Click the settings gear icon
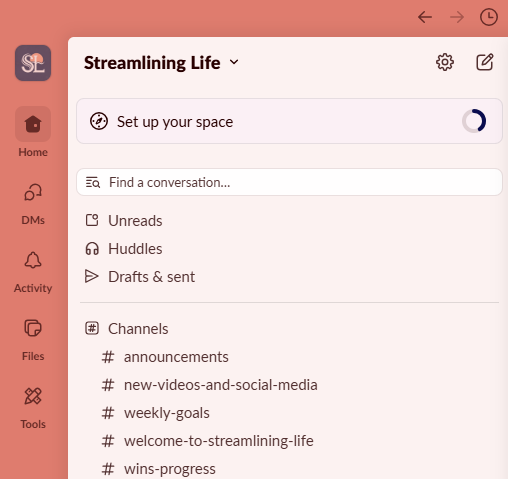 (445, 62)
